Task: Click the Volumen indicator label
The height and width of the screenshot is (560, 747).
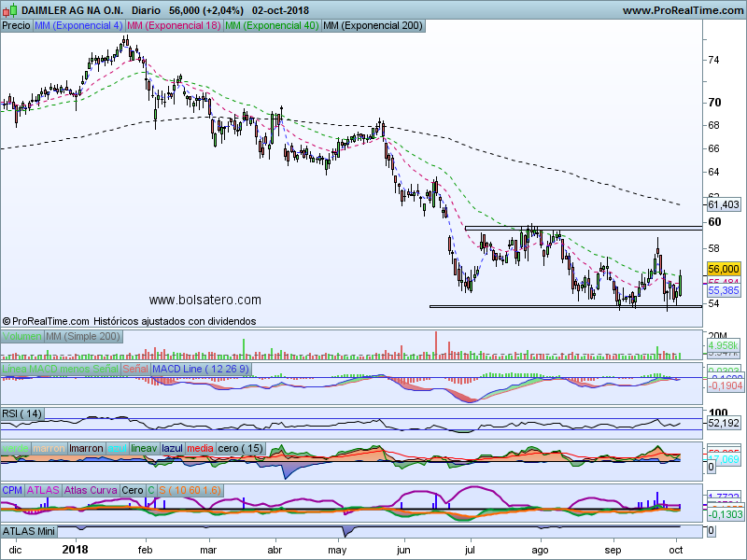Action: coord(22,336)
